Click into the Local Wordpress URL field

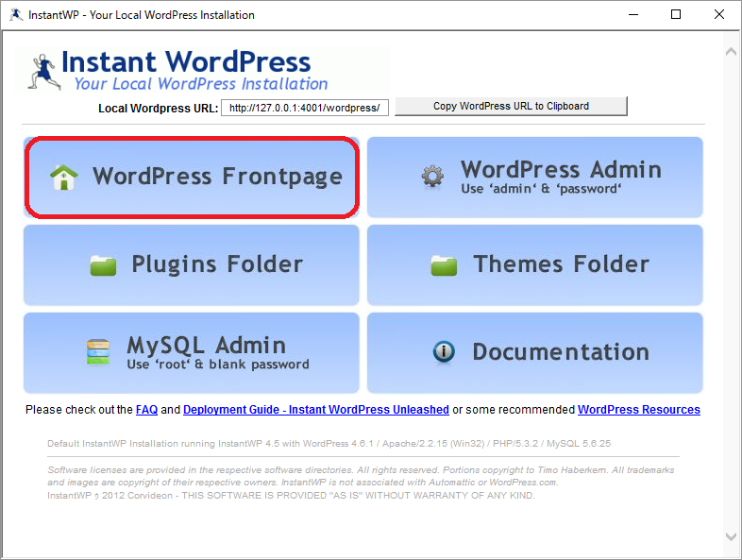305,108
